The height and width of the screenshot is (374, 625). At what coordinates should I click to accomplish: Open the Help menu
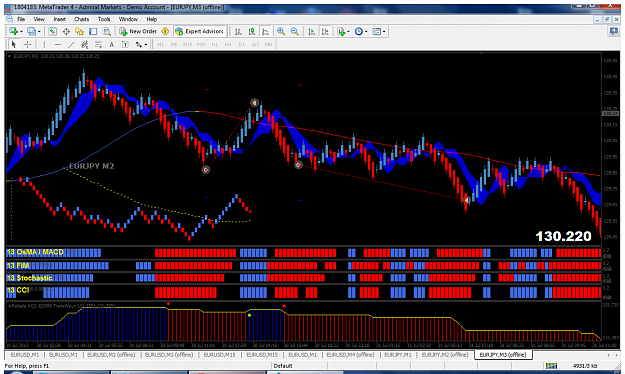[151, 19]
